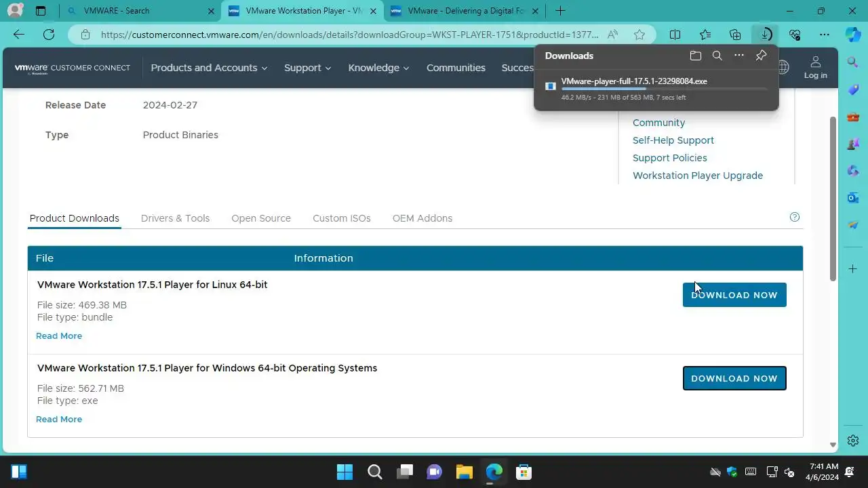Open Windows Start button
This screenshot has width=868, height=488.
coord(344,472)
